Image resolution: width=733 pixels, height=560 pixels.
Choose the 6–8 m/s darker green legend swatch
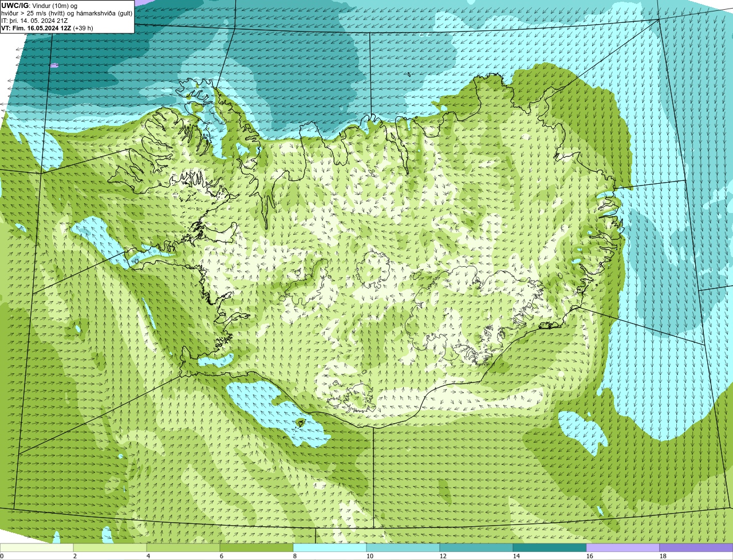[257, 547]
